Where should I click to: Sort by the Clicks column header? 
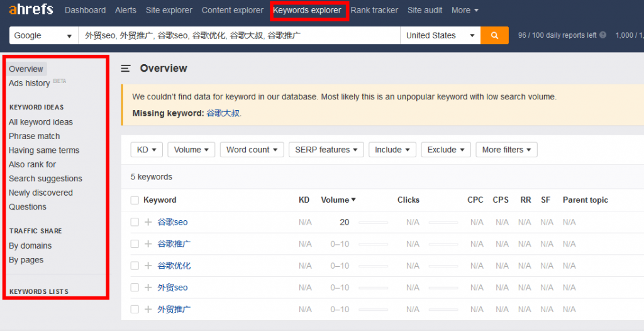click(x=408, y=200)
